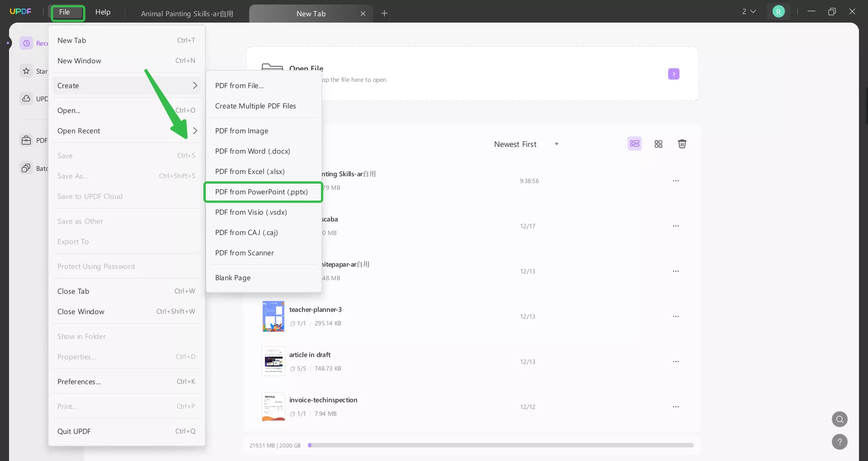
Task: Choose Close Tab from File menu
Action: (127, 291)
